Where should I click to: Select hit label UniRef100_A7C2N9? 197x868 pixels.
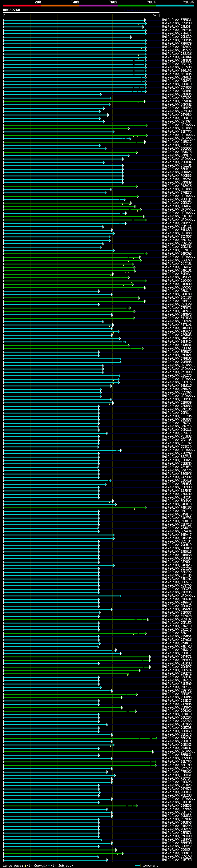(177, 454)
